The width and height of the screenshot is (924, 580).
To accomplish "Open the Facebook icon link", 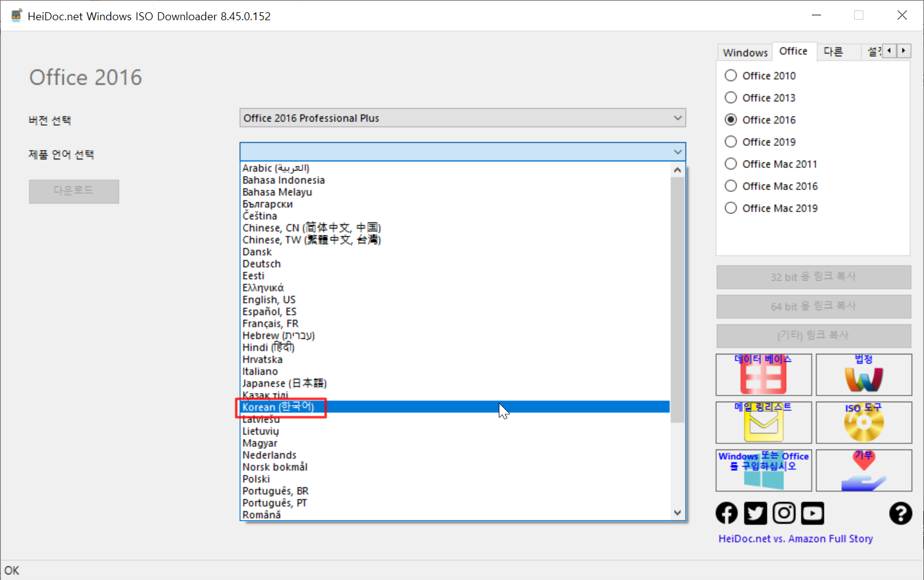I will [727, 513].
